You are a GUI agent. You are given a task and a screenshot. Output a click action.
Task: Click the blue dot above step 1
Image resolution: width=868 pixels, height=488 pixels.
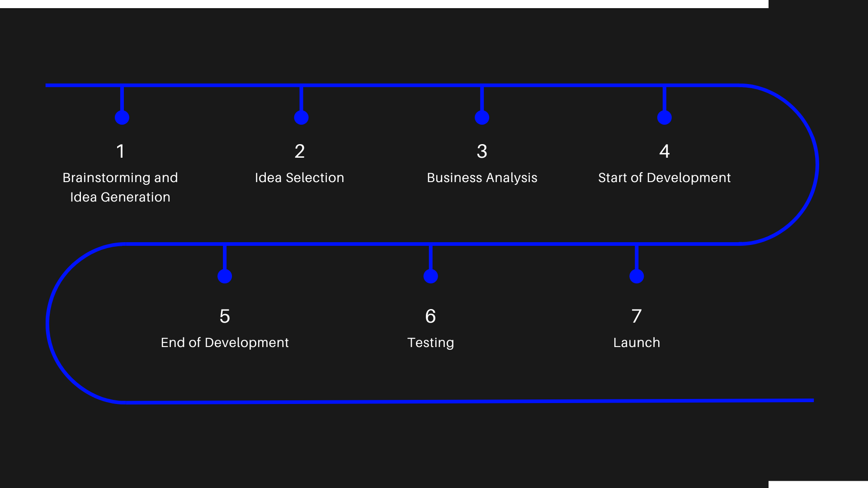tap(122, 118)
